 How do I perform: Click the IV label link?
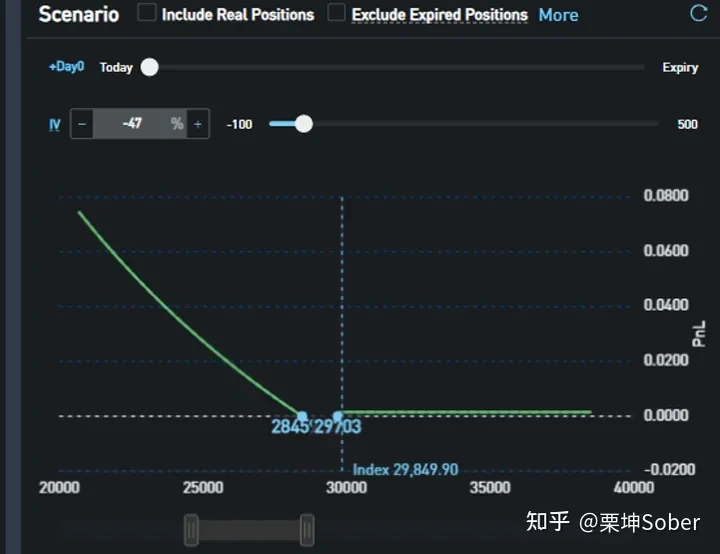coord(55,124)
